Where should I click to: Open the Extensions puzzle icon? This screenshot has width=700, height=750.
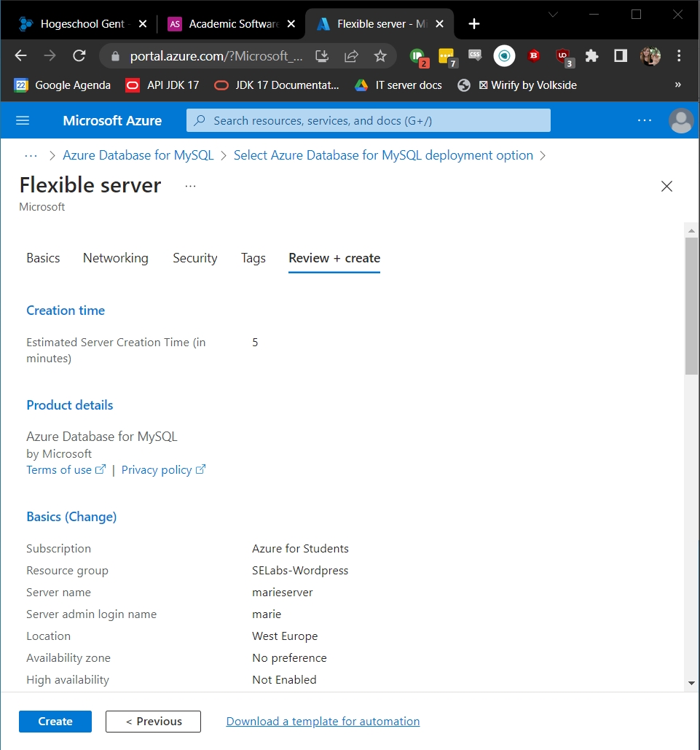tap(591, 56)
